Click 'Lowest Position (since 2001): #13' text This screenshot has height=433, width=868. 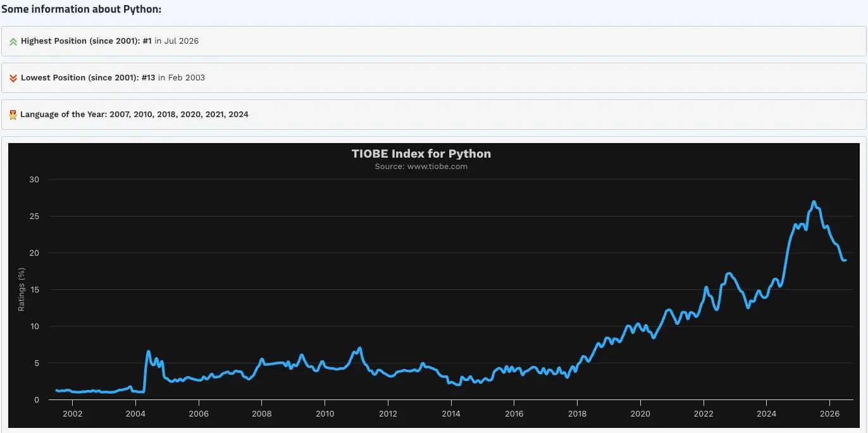88,78
